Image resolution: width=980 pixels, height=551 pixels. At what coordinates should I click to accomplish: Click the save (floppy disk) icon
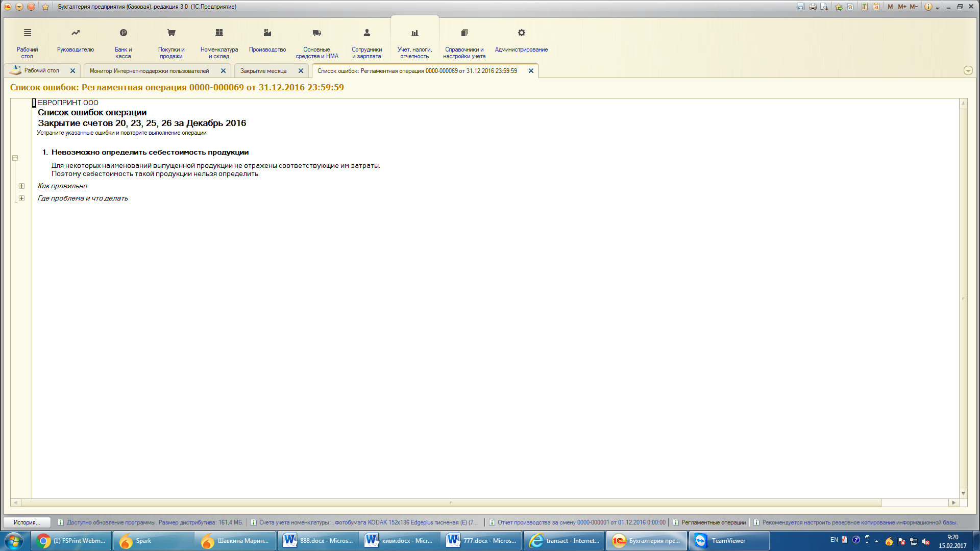[x=800, y=7]
